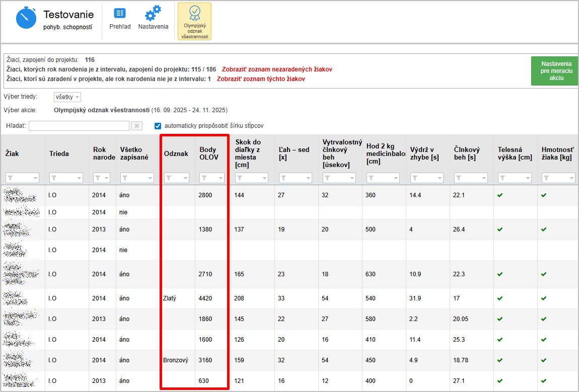
Task: Click into the Hľadať search field
Action: [x=79, y=126]
